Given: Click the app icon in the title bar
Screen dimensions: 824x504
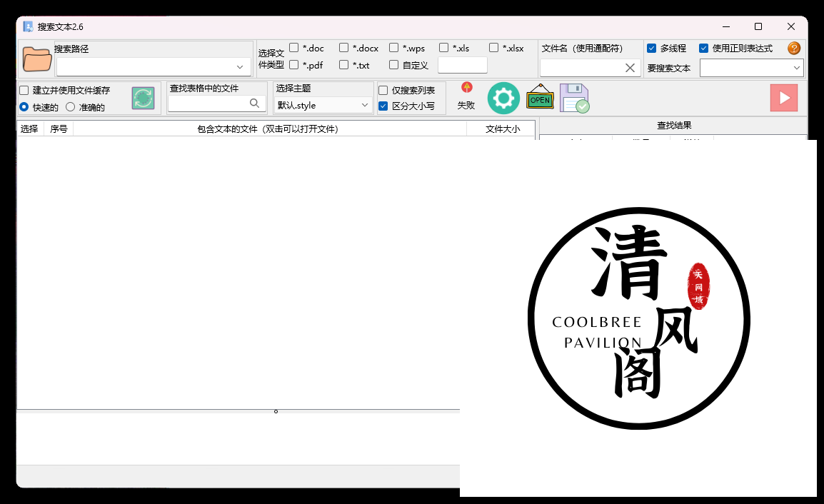Looking at the screenshot, I should 28,27.
